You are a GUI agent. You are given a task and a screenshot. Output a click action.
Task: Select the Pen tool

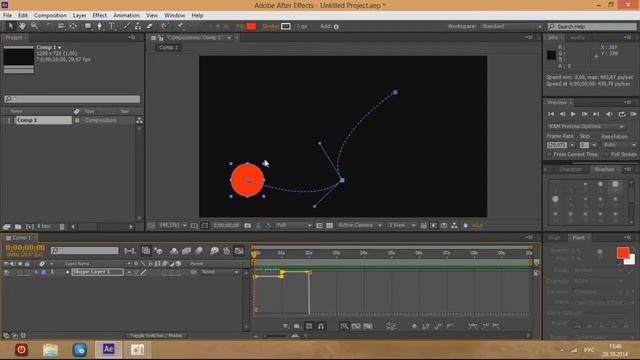[x=100, y=26]
